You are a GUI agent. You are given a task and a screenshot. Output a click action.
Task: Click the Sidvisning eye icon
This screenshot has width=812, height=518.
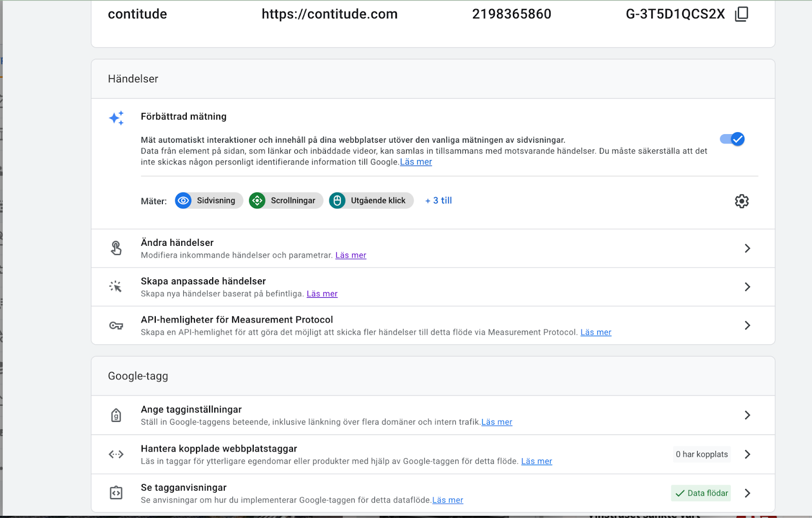point(183,201)
